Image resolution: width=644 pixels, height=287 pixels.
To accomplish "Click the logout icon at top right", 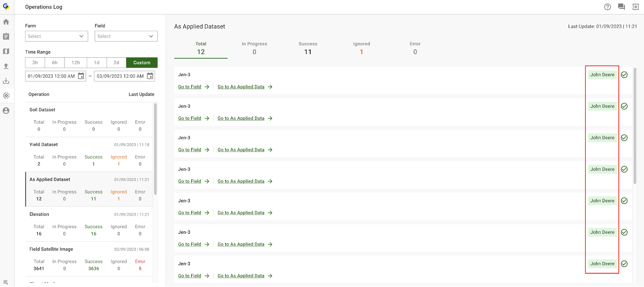I will [x=636, y=7].
